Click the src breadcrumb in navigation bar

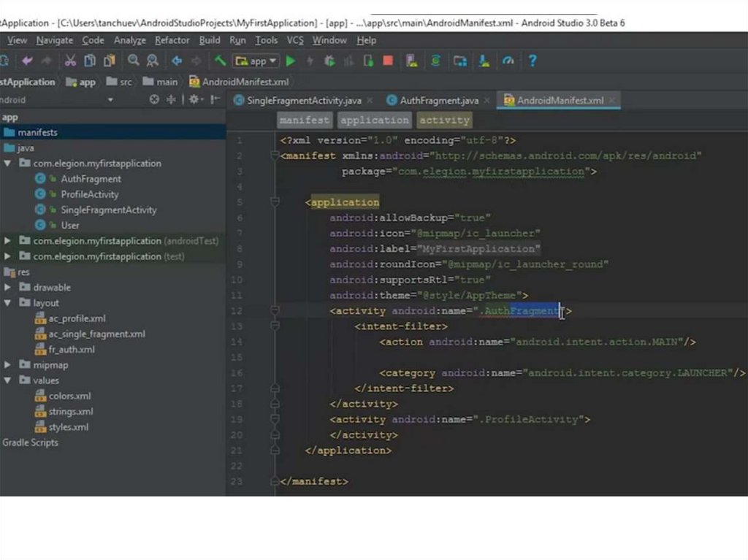point(126,82)
